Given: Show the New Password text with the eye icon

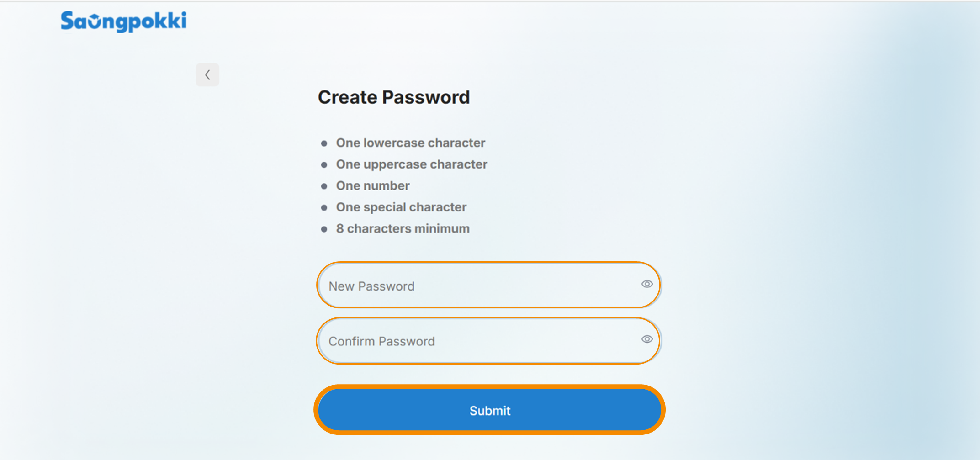Looking at the screenshot, I should pyautogui.click(x=647, y=284).
